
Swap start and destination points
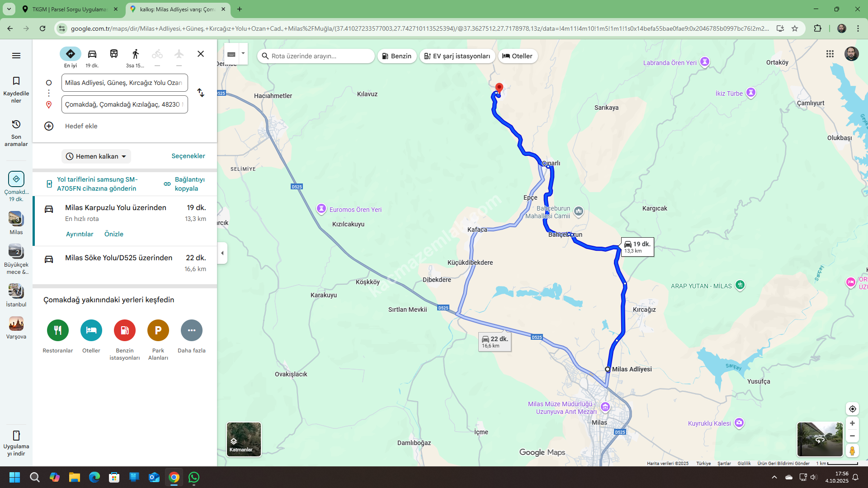point(201,93)
